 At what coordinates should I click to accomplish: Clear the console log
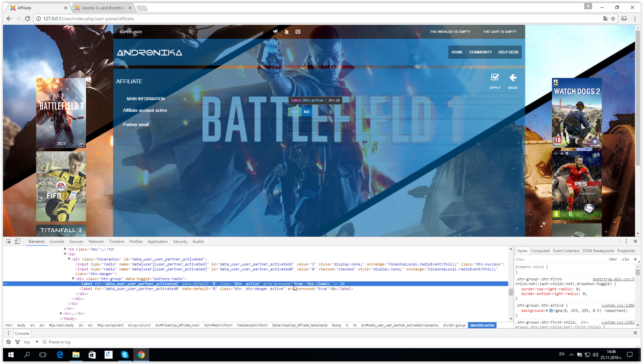click(x=8, y=342)
